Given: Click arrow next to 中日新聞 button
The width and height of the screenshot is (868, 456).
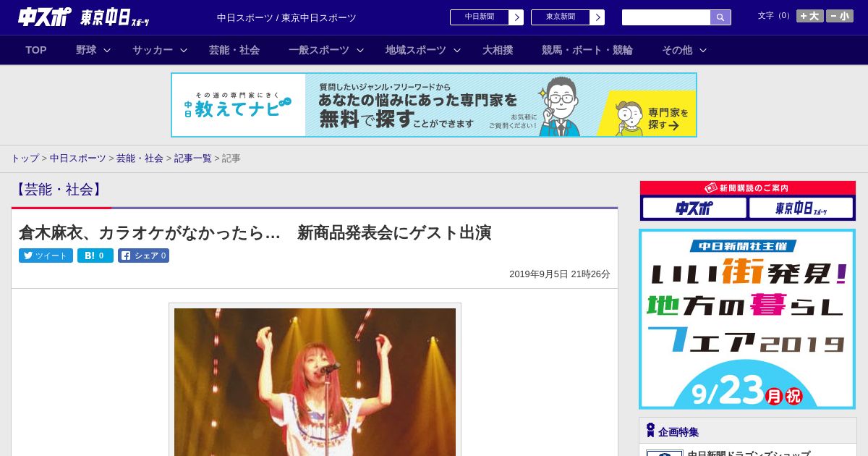Looking at the screenshot, I should (516, 17).
